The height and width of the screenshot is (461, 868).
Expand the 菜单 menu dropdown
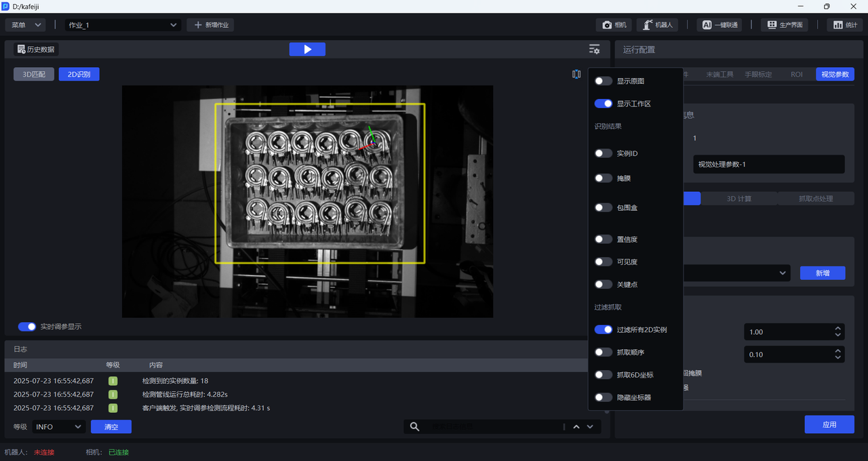26,25
